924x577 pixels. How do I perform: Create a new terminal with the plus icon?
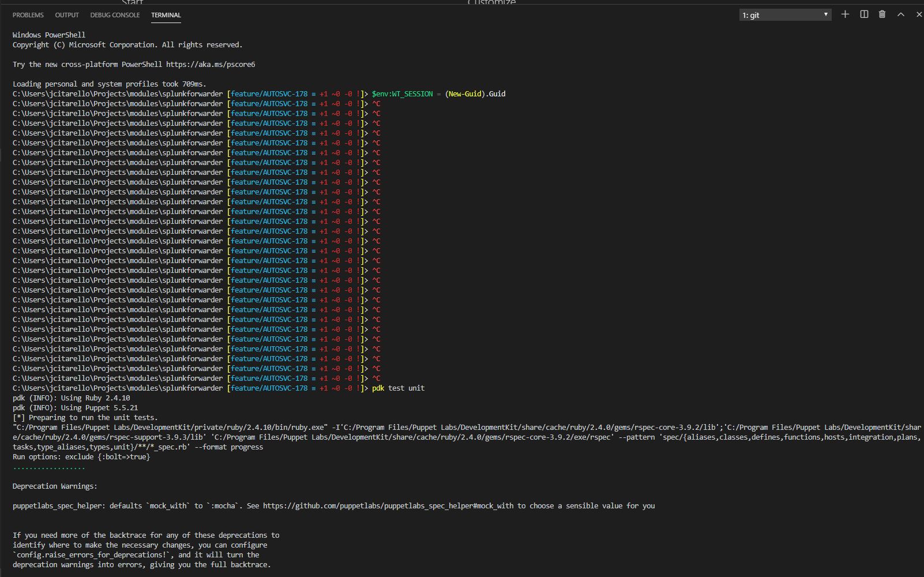tap(844, 14)
